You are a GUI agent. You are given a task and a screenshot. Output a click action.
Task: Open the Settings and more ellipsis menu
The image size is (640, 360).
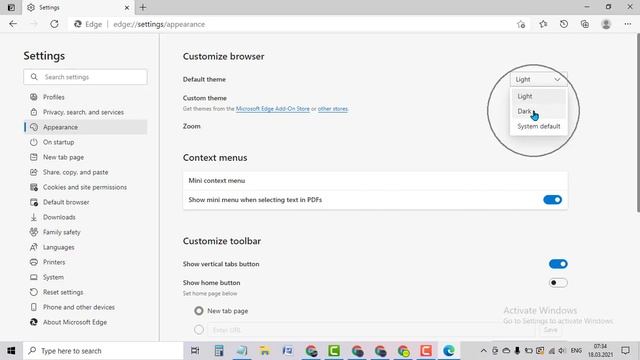tap(628, 24)
